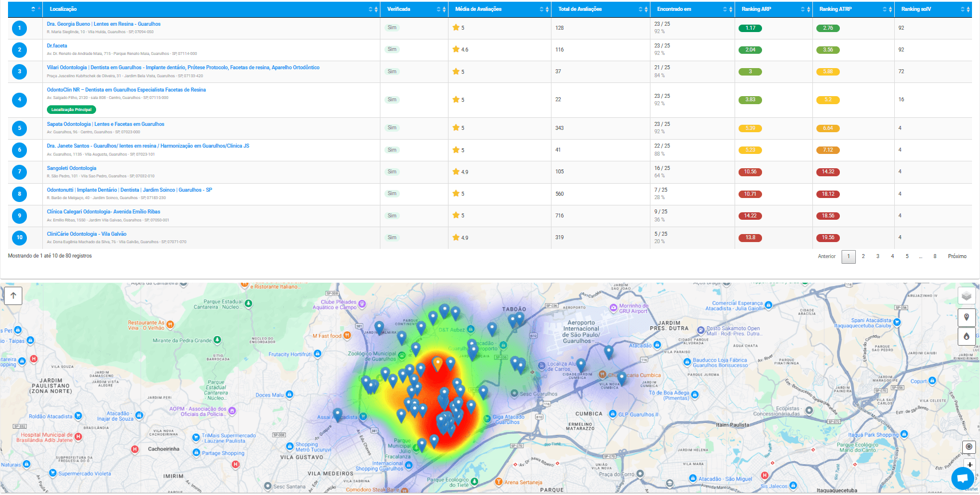
Task: Click the Localização Principal green label
Action: click(72, 109)
